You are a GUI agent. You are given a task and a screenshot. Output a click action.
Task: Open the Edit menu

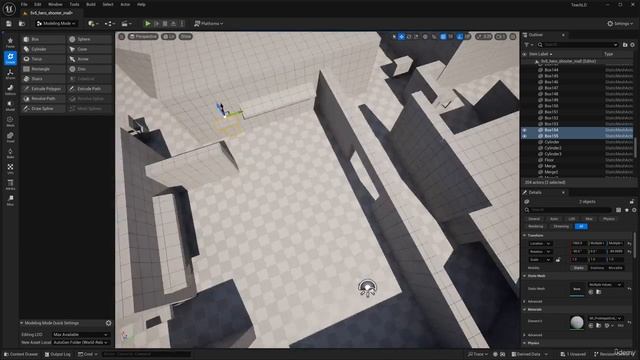coord(38,4)
